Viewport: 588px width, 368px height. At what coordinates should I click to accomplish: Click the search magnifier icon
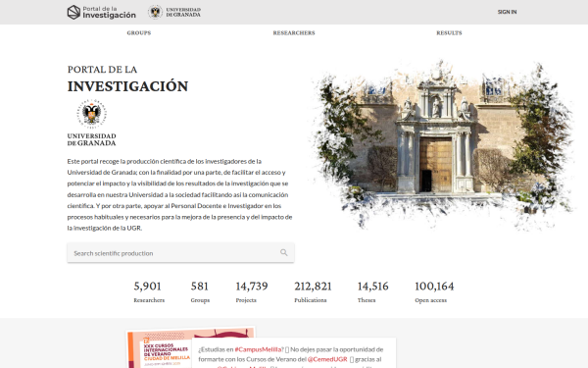coord(284,253)
